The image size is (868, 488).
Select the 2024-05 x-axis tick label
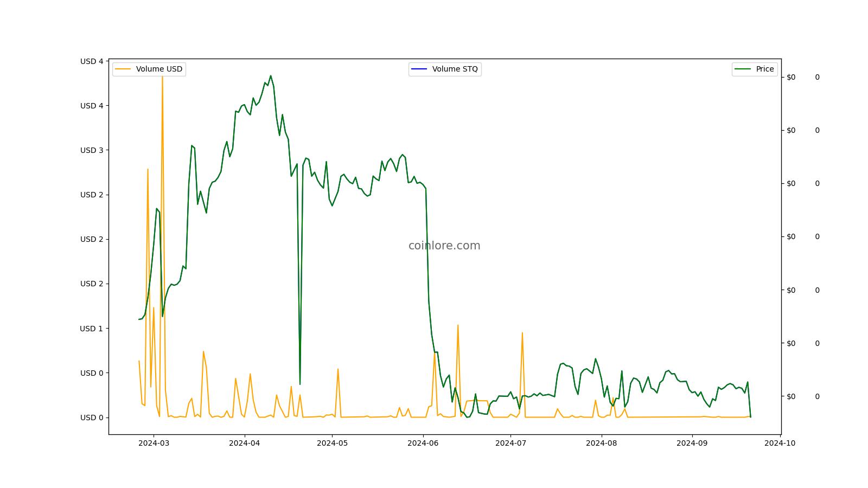332,443
